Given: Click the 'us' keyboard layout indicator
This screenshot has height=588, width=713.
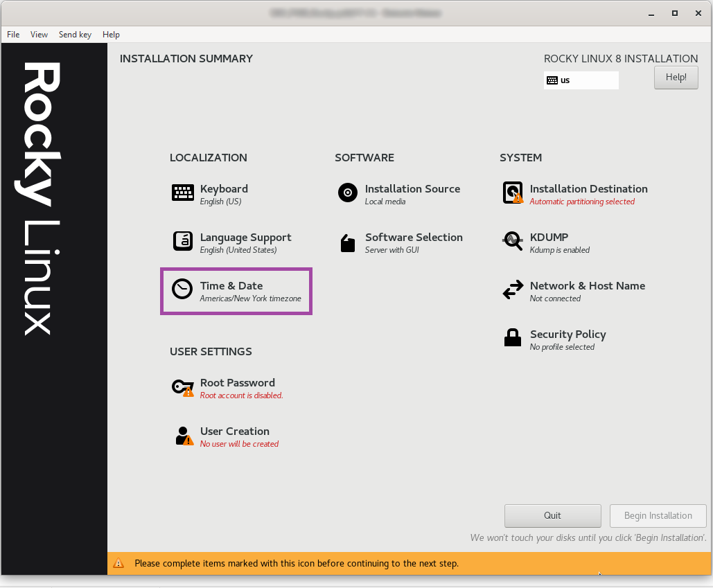Looking at the screenshot, I should tap(581, 80).
